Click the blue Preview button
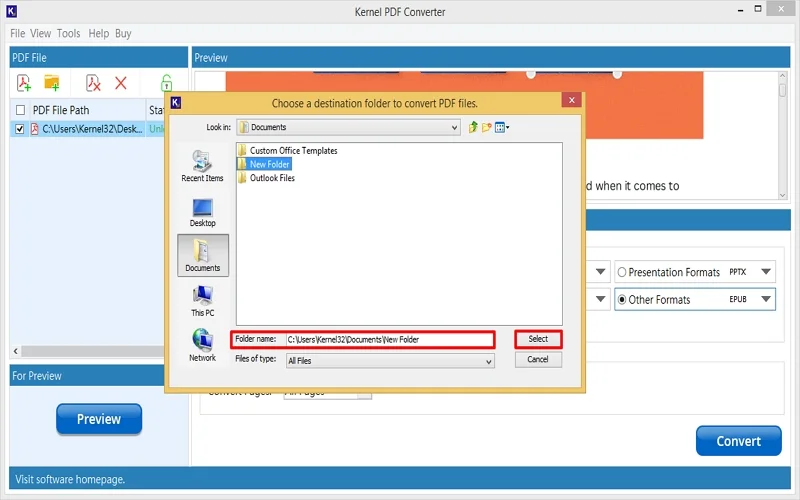 tap(99, 419)
